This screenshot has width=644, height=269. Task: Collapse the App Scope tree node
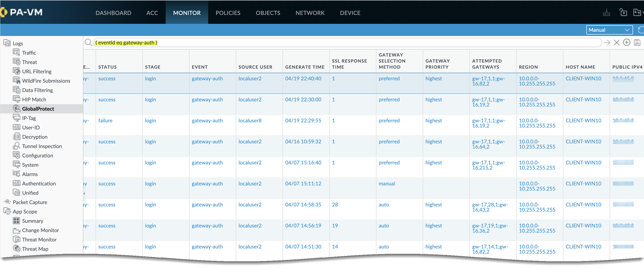point(7,211)
